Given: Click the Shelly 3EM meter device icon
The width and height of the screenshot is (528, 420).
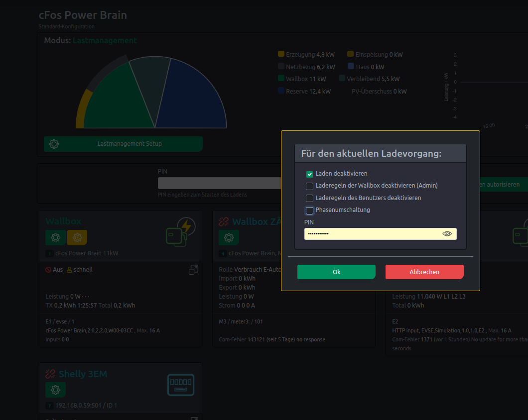Looking at the screenshot, I should 181,385.
